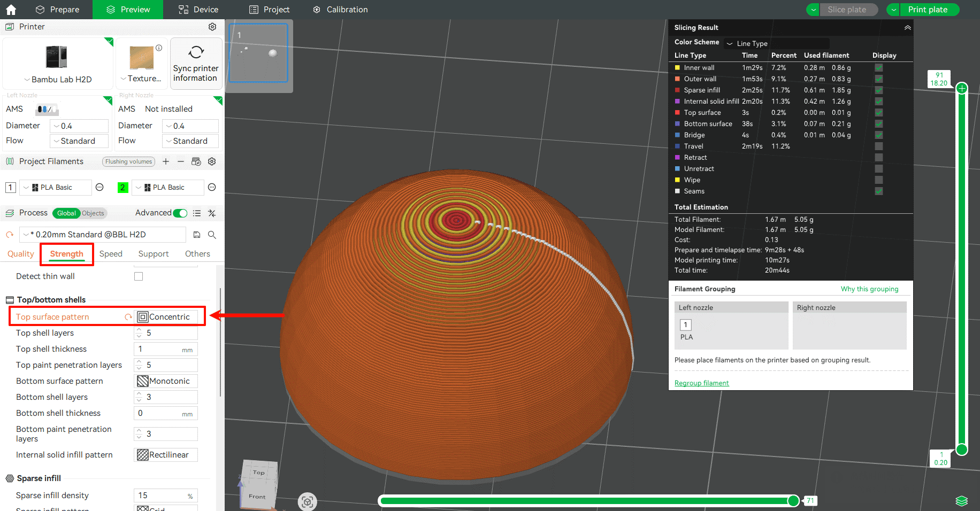This screenshot has width=980, height=511.
Task: Enable Detect thin wall checkbox
Action: (139, 276)
